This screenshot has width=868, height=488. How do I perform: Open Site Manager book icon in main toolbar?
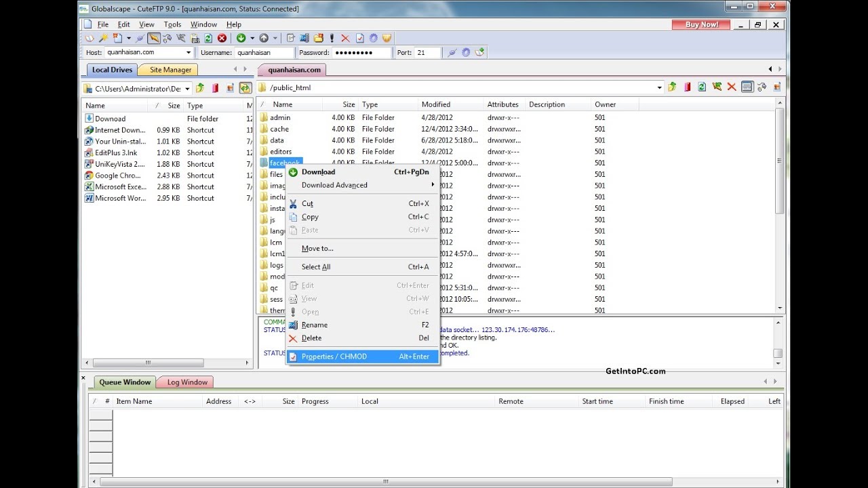90,39
